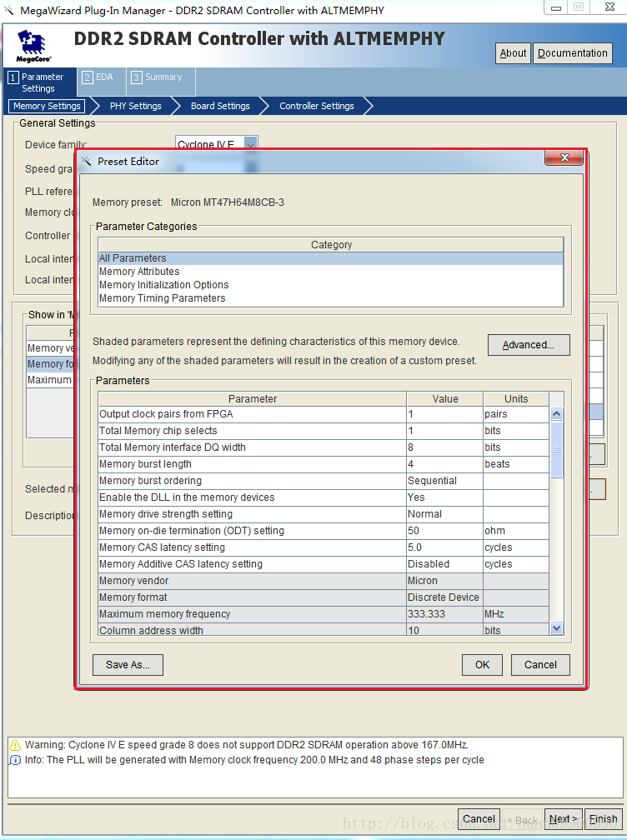Screen dimensions: 627x840
Task: Open the Controller Settings page
Action: pyautogui.click(x=317, y=106)
